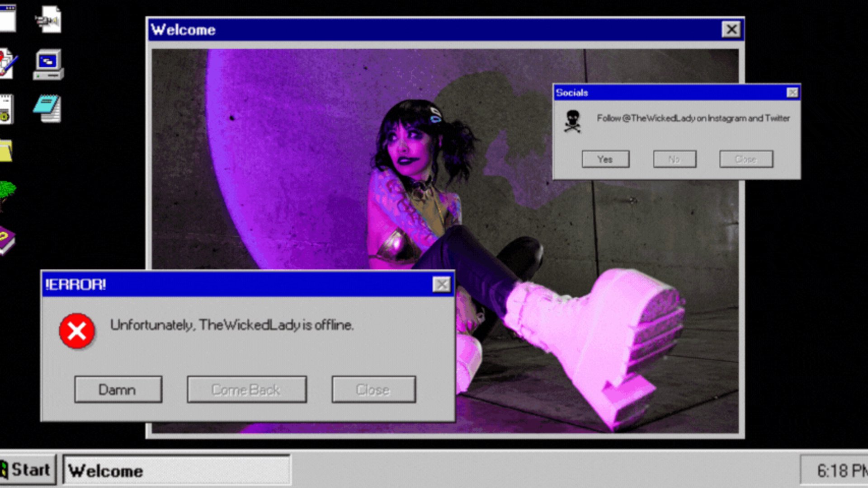
Task: Click the red error X icon
Action: click(x=77, y=331)
